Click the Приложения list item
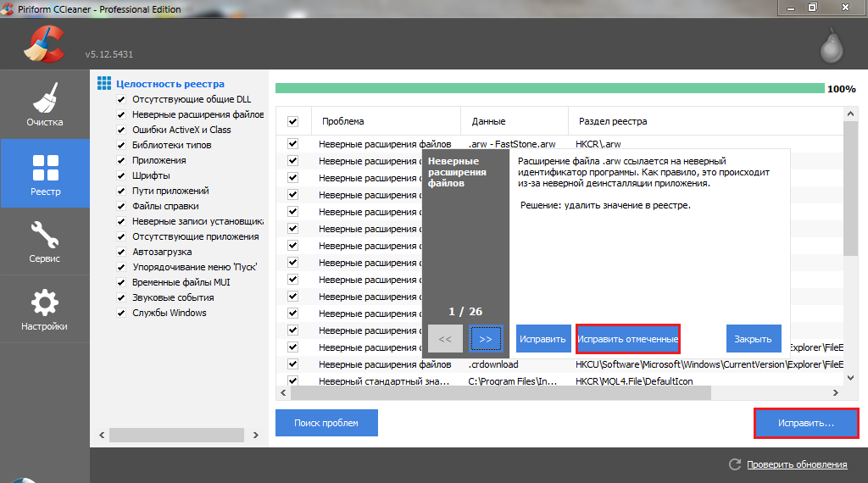Screen dimensions: 868x483 tap(159, 160)
